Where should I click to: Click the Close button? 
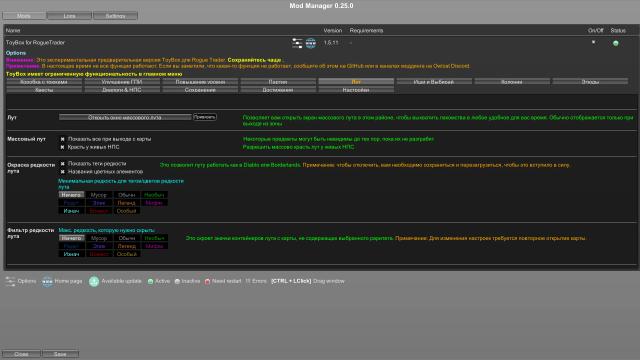[x=21, y=354]
